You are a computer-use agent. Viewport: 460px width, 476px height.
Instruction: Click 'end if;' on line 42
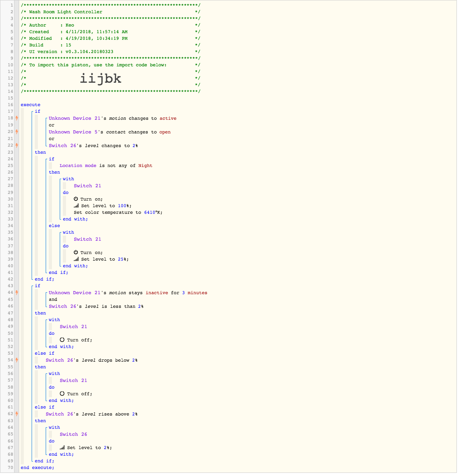click(x=45, y=279)
